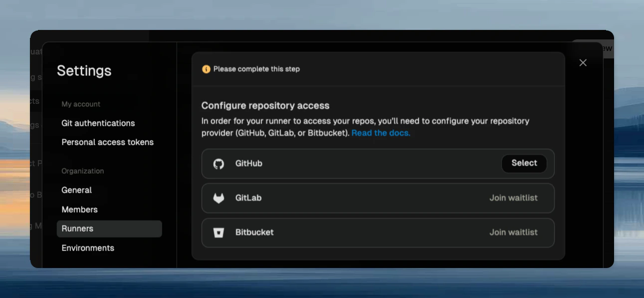
Task: Open Git authentications settings
Action: (x=98, y=123)
